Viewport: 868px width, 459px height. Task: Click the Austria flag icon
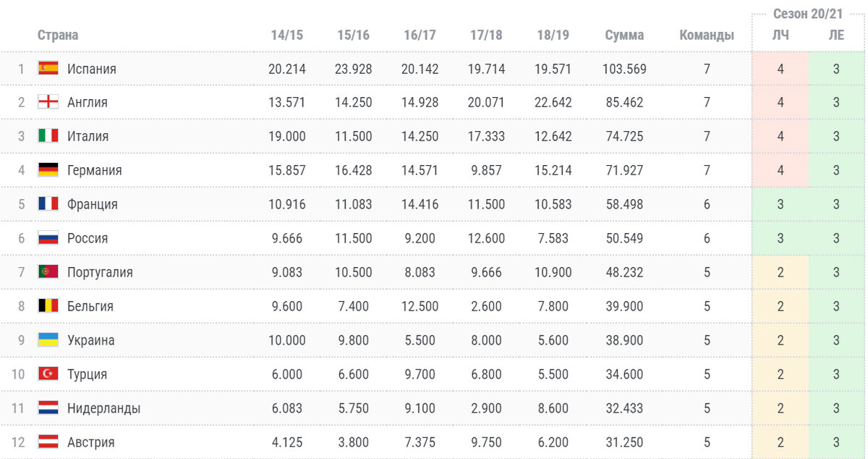pos(48,442)
